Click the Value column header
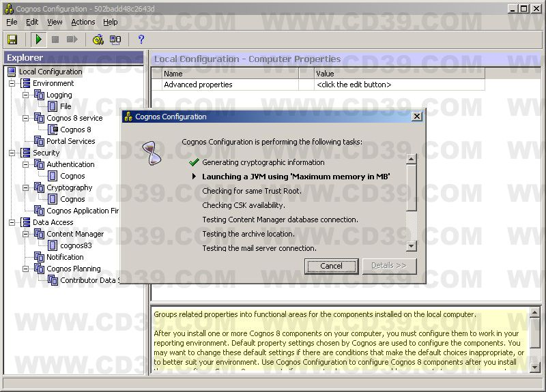This screenshot has height=392, width=546. tap(399, 74)
